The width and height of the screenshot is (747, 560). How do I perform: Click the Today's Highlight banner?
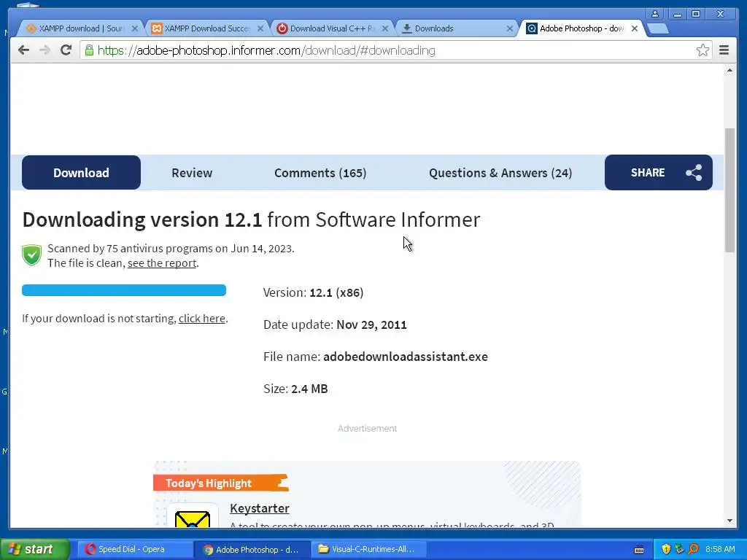coord(221,483)
